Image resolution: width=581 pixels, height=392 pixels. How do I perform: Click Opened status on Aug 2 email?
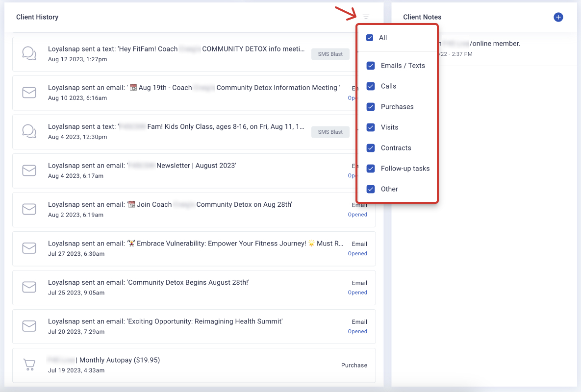pos(357,215)
